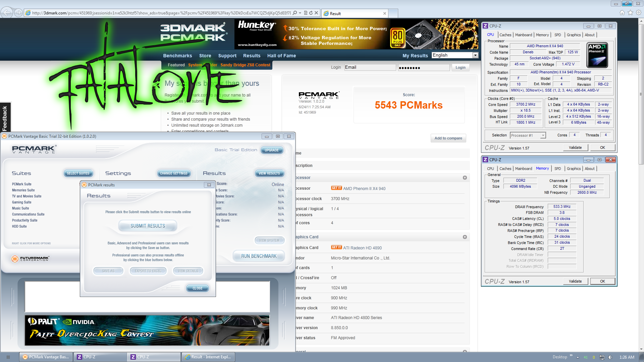Image resolution: width=644 pixels, height=362 pixels.
Task: Click the Email login input field
Action: [370, 67]
